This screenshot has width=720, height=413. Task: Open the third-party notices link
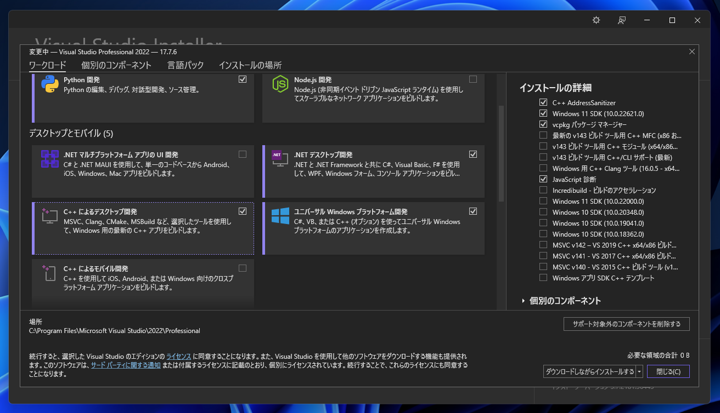click(125, 365)
